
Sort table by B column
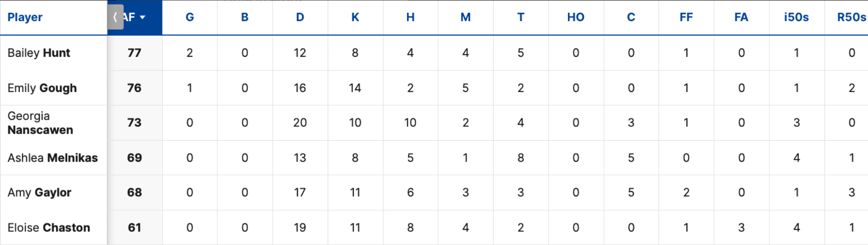coord(245,17)
